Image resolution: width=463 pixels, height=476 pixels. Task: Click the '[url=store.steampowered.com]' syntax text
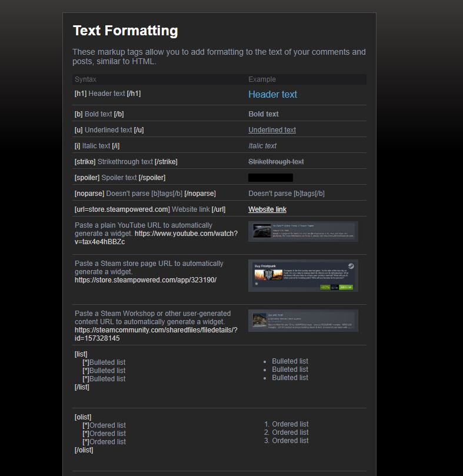pos(122,209)
